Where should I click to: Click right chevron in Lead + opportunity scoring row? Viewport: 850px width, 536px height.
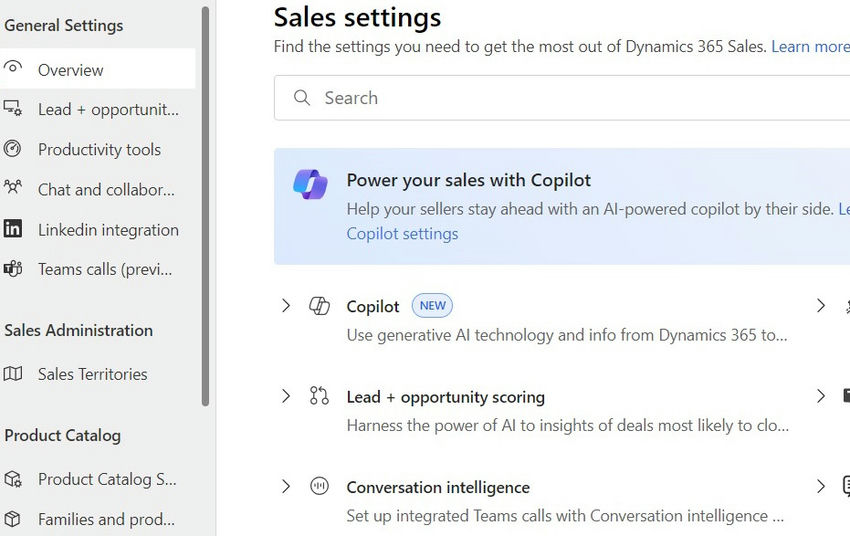[821, 396]
